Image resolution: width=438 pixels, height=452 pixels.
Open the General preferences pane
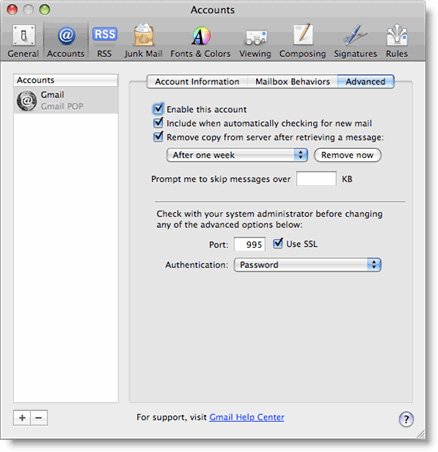click(23, 41)
